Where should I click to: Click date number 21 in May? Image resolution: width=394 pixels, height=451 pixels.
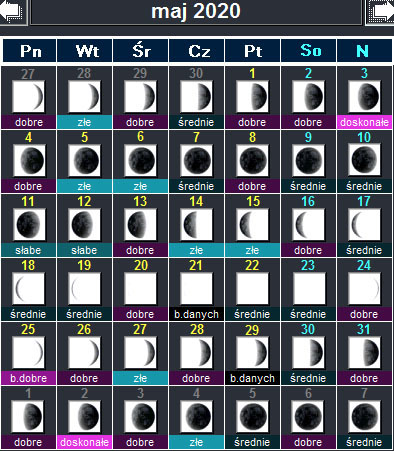(196, 265)
